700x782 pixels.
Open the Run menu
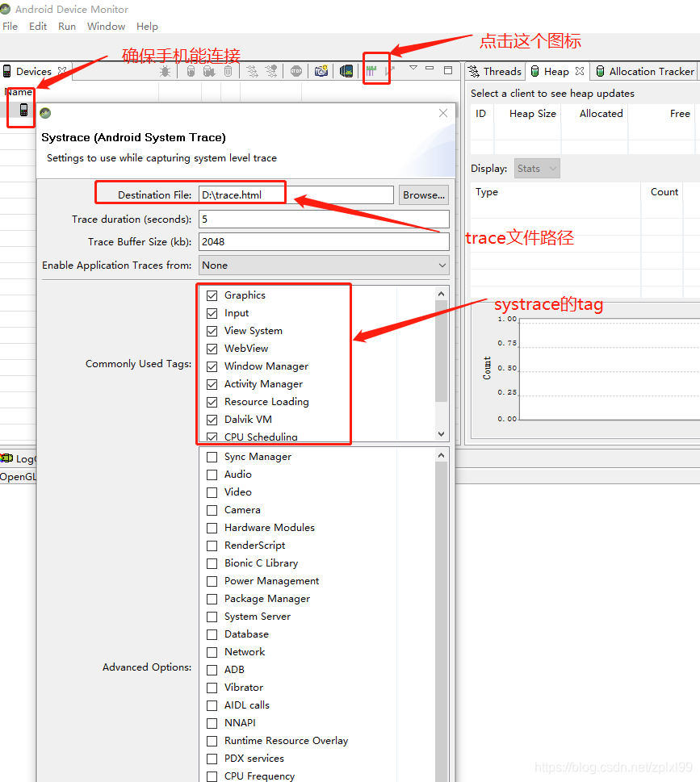[x=67, y=27]
